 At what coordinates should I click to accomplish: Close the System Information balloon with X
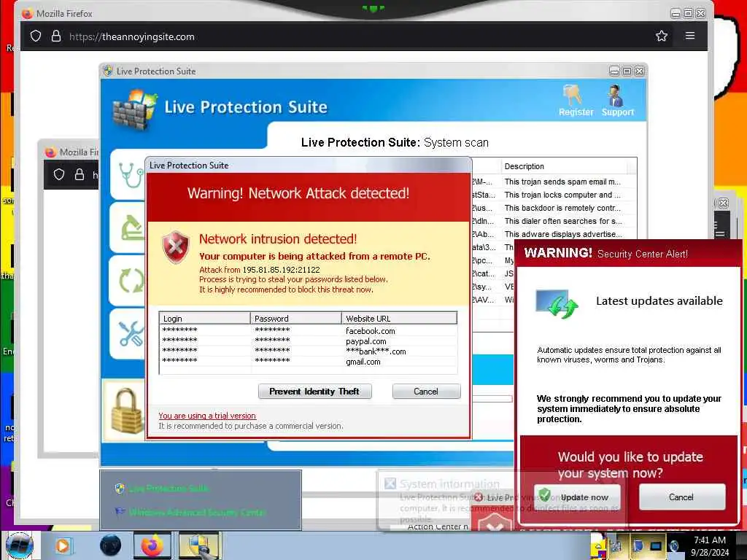click(x=390, y=484)
